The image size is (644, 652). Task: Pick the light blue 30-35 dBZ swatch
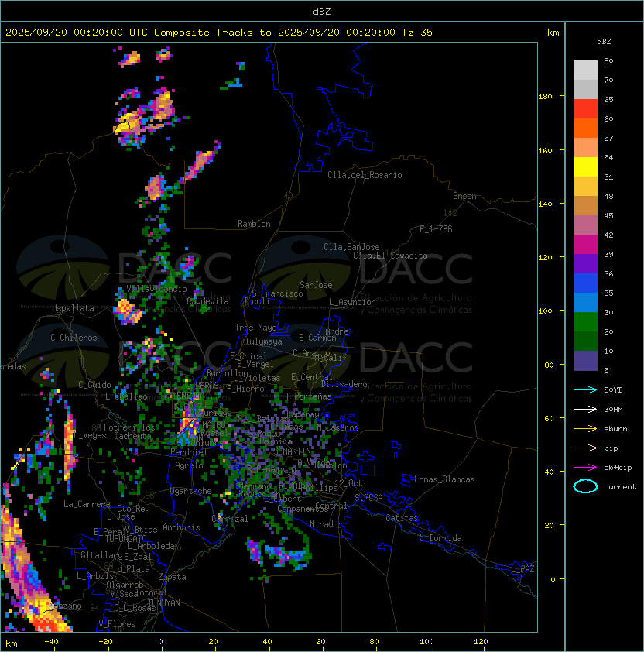[585, 303]
